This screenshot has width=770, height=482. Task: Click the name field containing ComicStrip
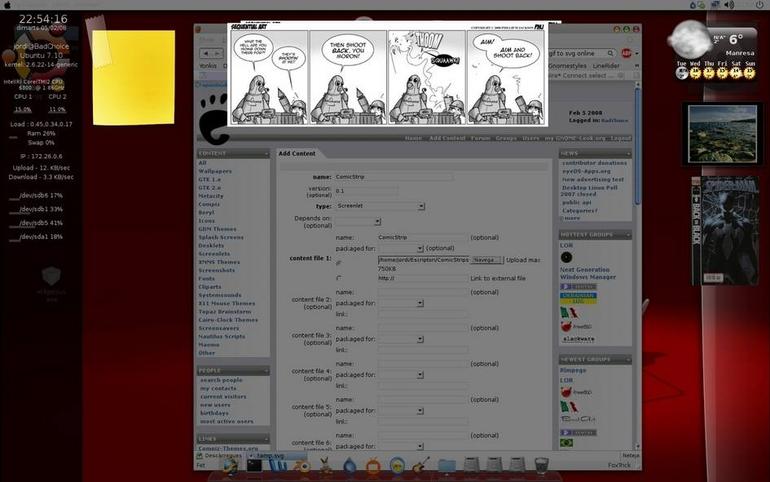[393, 177]
